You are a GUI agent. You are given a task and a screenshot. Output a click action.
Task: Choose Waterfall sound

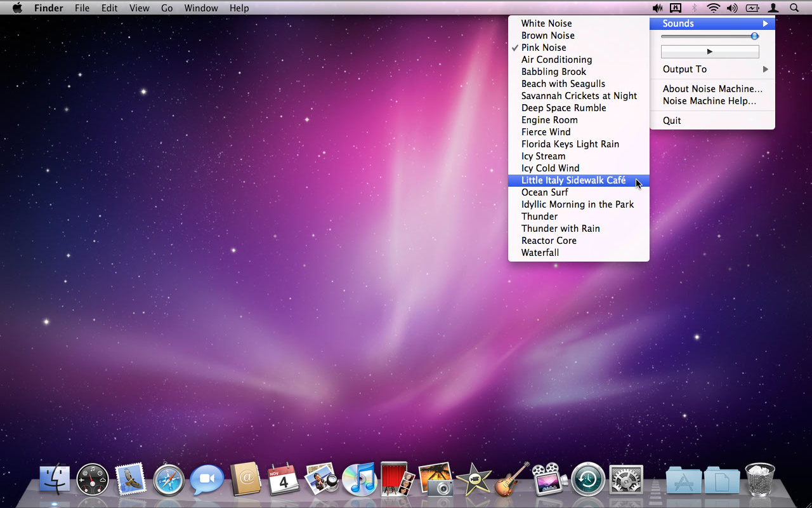pyautogui.click(x=579, y=253)
